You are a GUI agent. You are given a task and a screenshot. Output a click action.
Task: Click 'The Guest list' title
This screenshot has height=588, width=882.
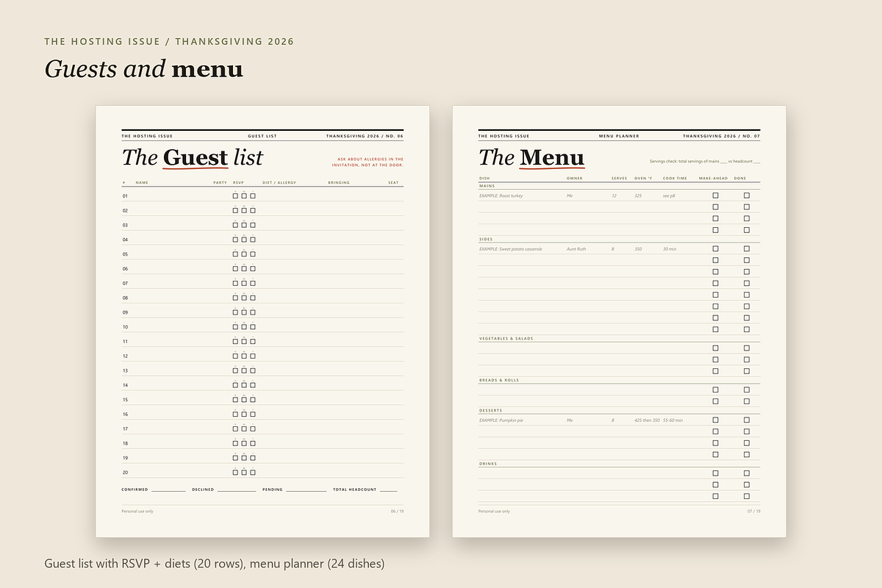pos(192,157)
